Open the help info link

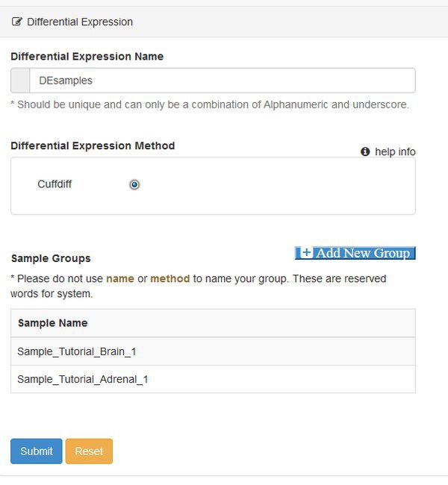[395, 151]
